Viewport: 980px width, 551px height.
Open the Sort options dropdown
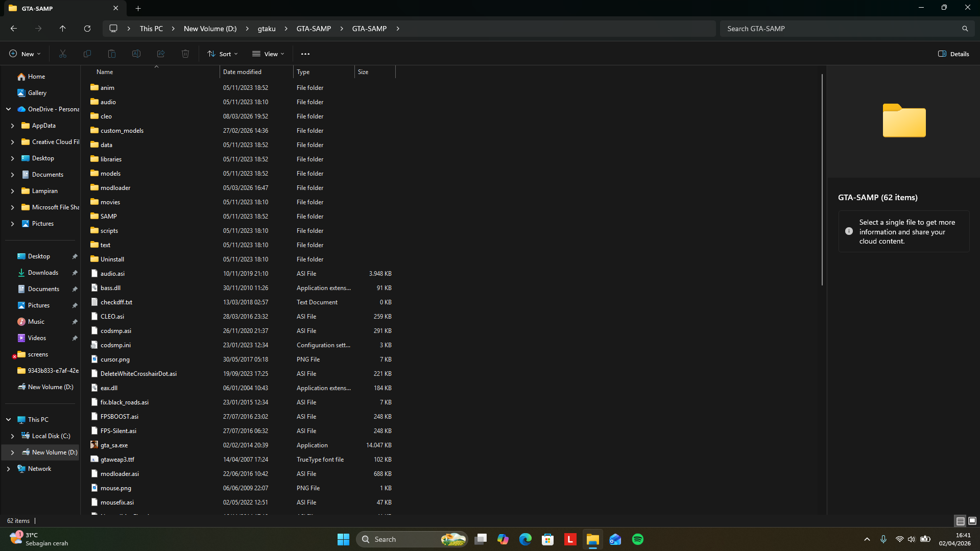coord(223,54)
